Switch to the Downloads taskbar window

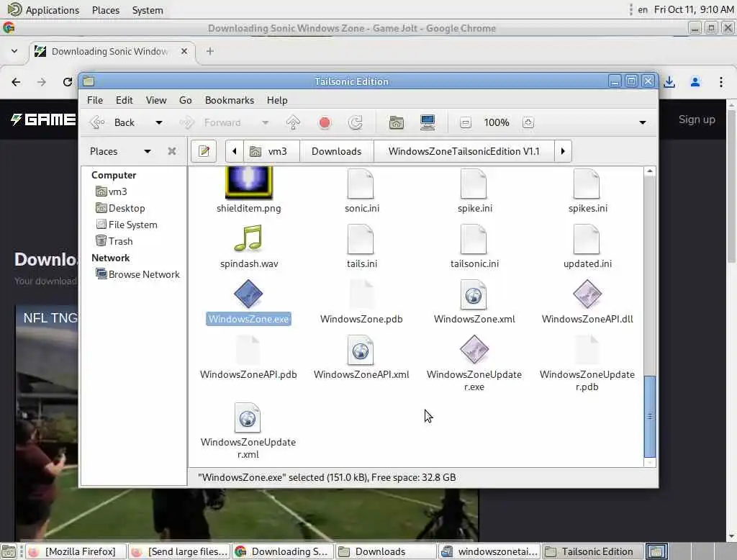click(386, 551)
